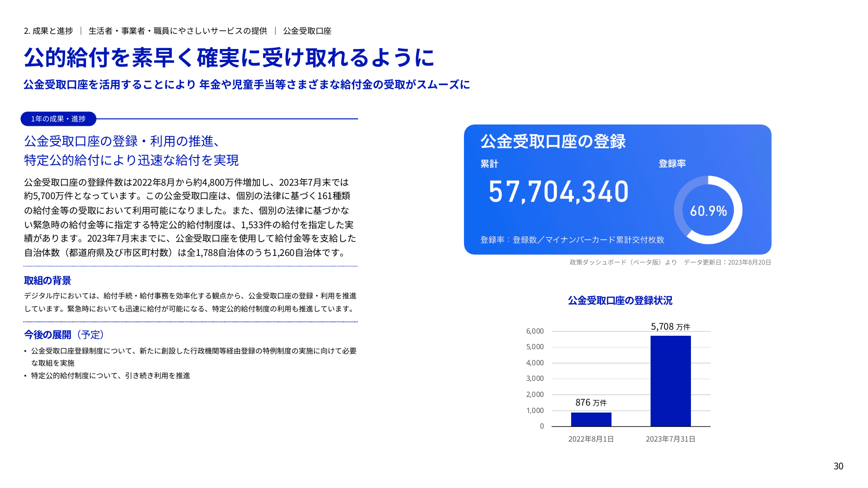Select the 876万件 bar for 2022年8月1日
This screenshot has height=488, width=868.
pos(591,413)
